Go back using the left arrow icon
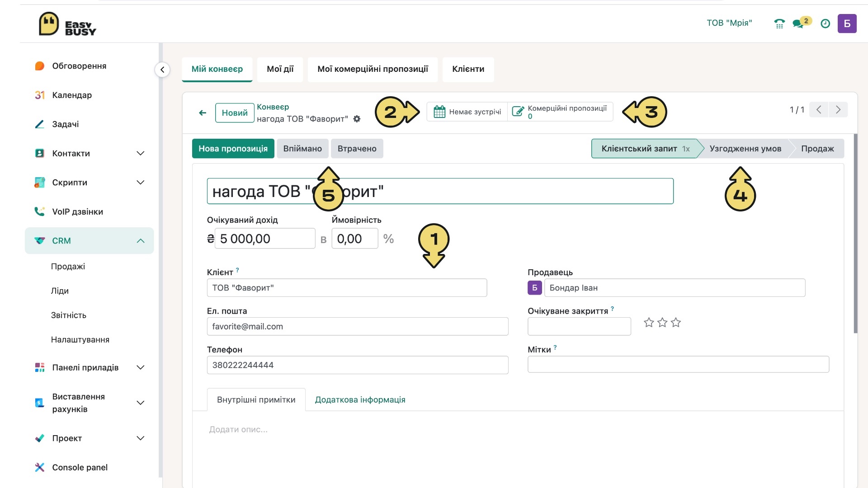 (x=203, y=113)
